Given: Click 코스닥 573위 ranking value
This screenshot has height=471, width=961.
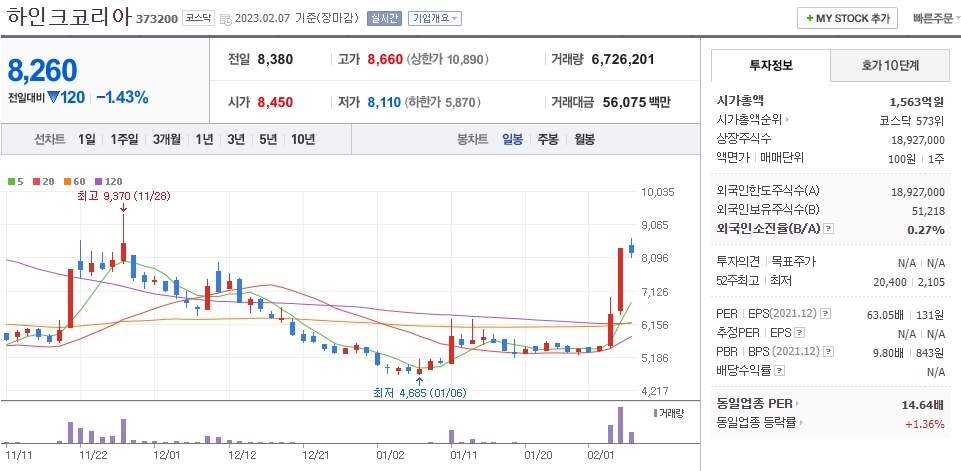Looking at the screenshot, I should pyautogui.click(x=912, y=121).
